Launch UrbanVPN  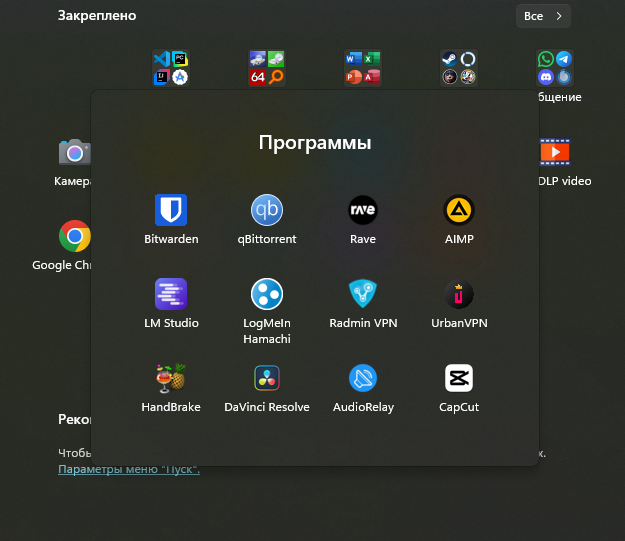click(459, 303)
